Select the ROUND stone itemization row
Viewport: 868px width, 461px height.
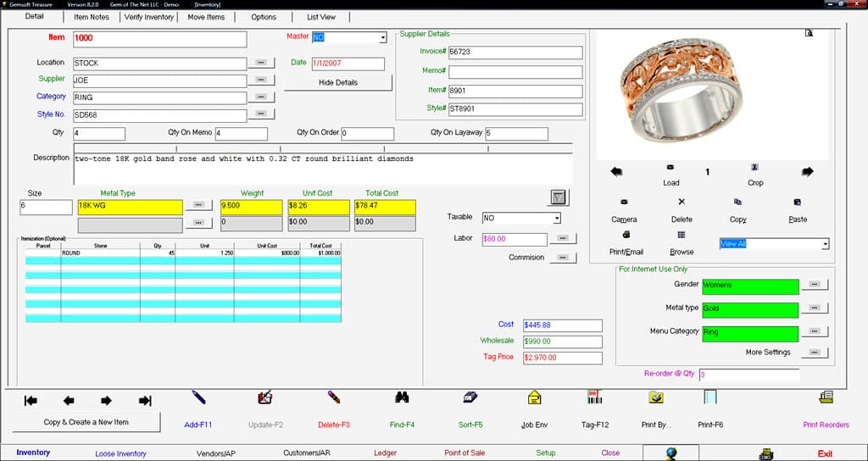coord(183,253)
